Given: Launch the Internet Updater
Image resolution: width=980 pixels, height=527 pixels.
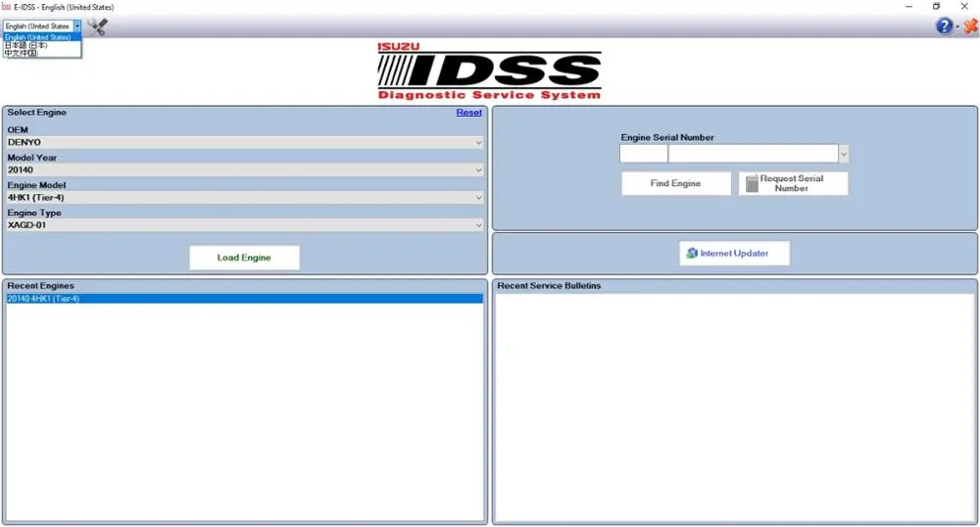Looking at the screenshot, I should pos(734,253).
